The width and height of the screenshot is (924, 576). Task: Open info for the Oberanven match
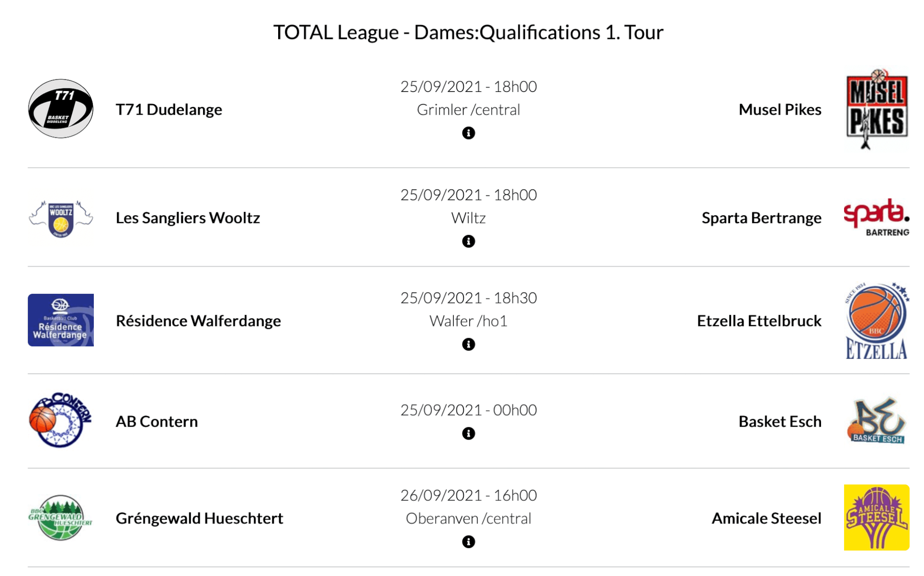[468, 542]
